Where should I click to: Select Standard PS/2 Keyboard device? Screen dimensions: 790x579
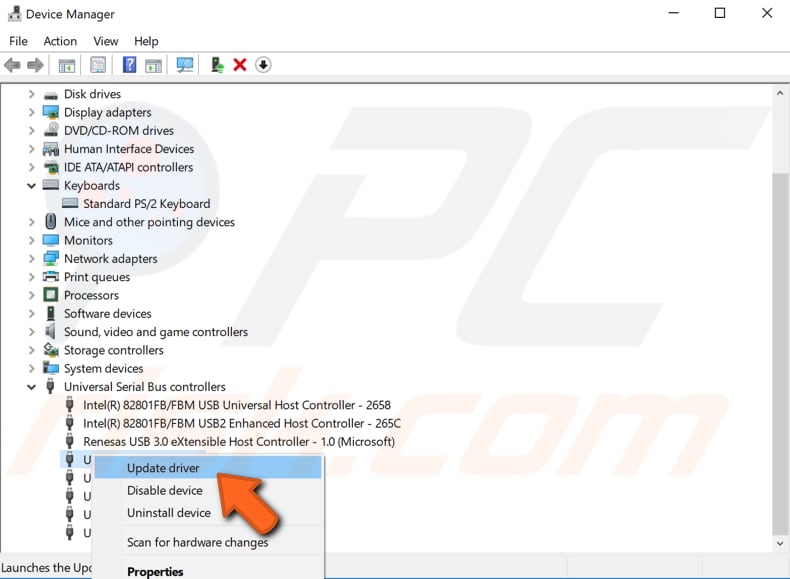pyautogui.click(x=147, y=204)
